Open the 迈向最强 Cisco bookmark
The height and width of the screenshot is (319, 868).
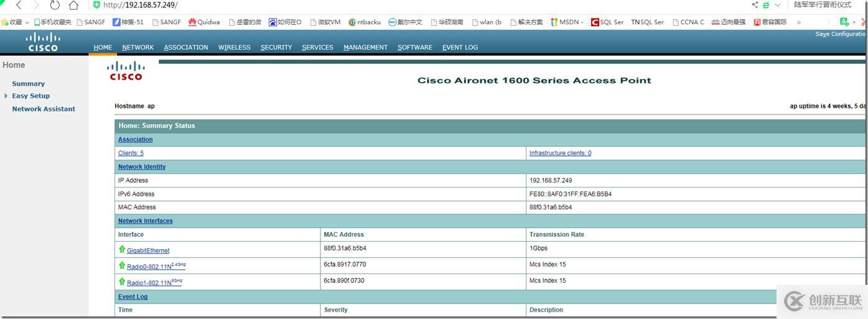(x=729, y=22)
